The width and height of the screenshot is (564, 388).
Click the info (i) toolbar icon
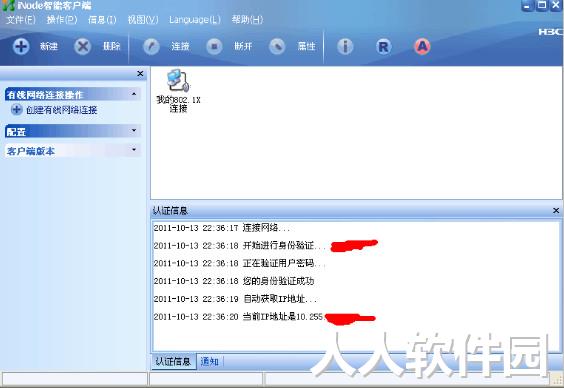(345, 46)
